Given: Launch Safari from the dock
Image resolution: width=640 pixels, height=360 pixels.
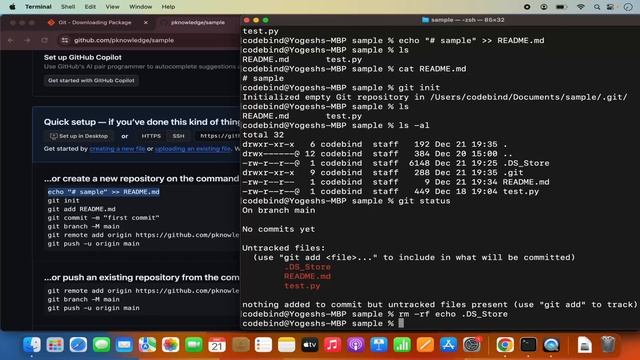Looking at the screenshot, I should point(78,345).
